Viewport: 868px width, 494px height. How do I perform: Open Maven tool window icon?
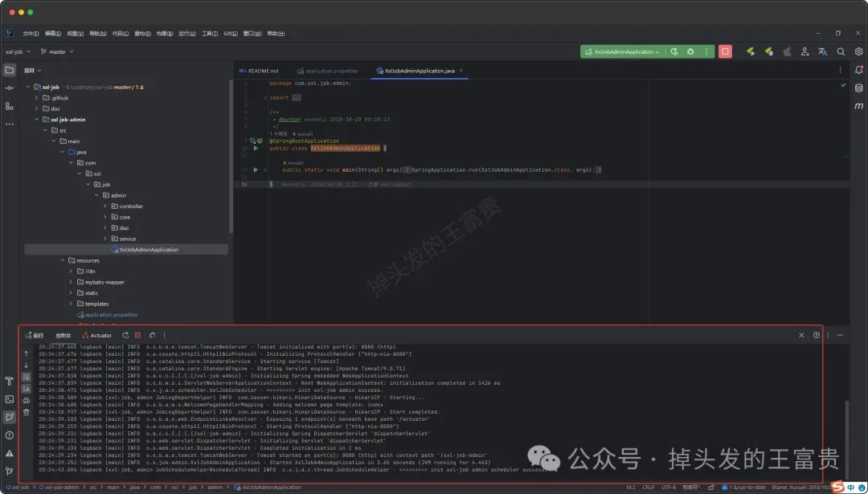point(858,106)
